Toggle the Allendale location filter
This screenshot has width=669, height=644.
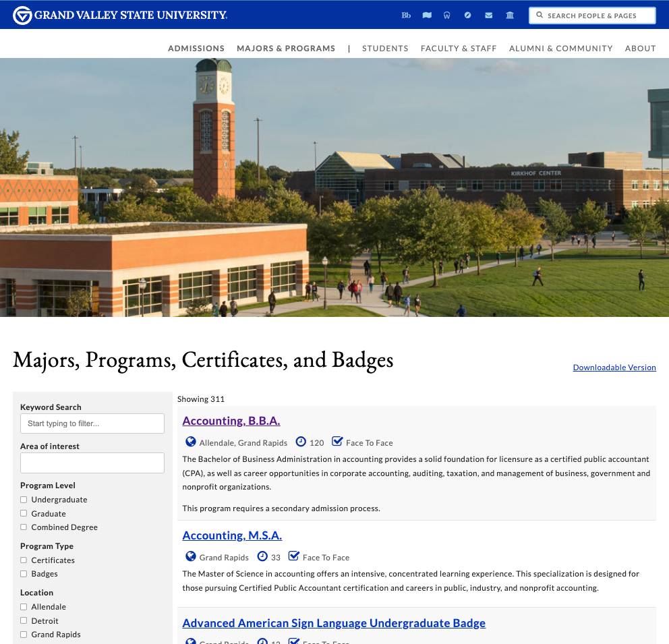coord(24,606)
